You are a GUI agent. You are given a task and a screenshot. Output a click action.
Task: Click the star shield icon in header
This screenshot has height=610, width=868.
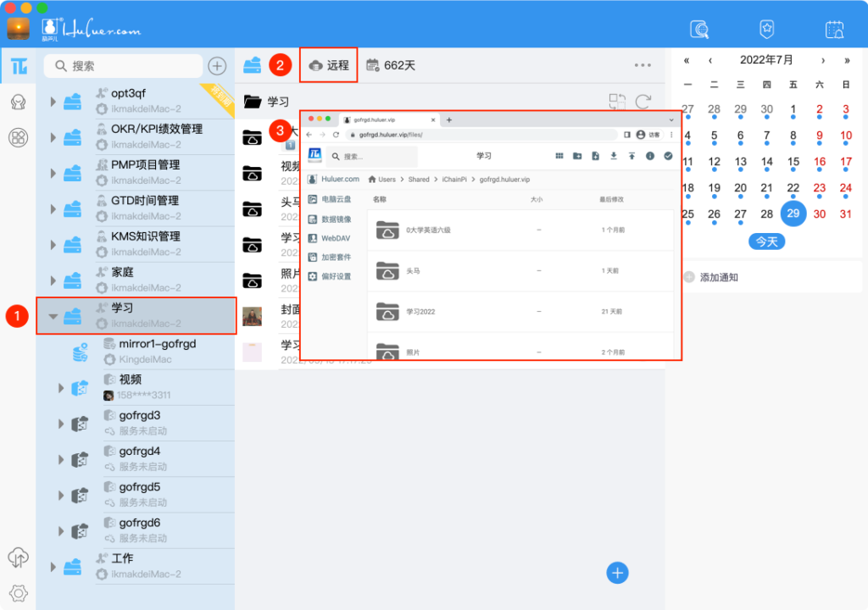pos(766,29)
